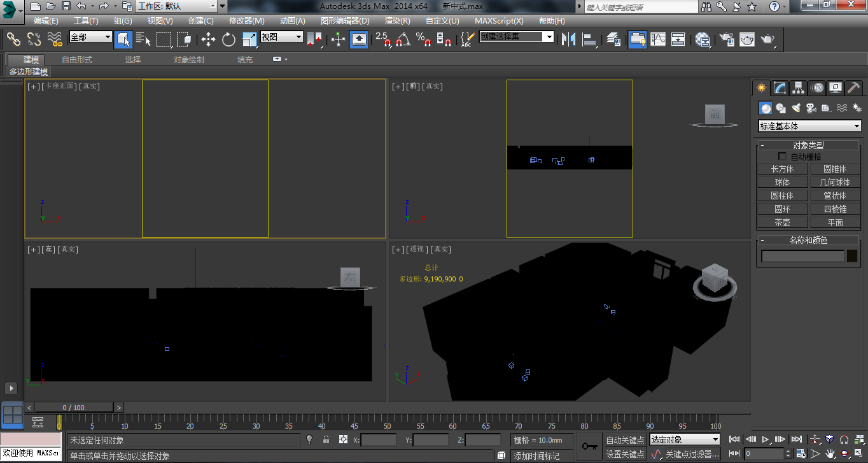Open the Curve Editor from toolbar

(x=657, y=39)
